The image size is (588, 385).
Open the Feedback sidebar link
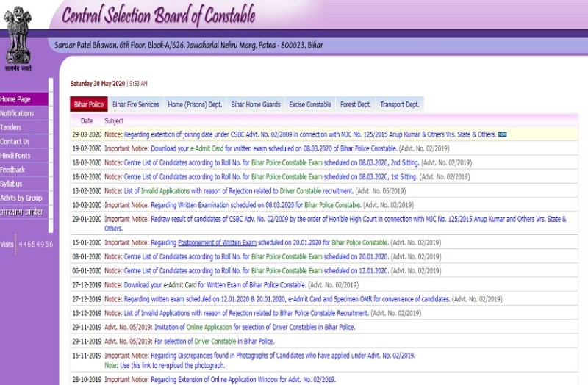click(12, 170)
